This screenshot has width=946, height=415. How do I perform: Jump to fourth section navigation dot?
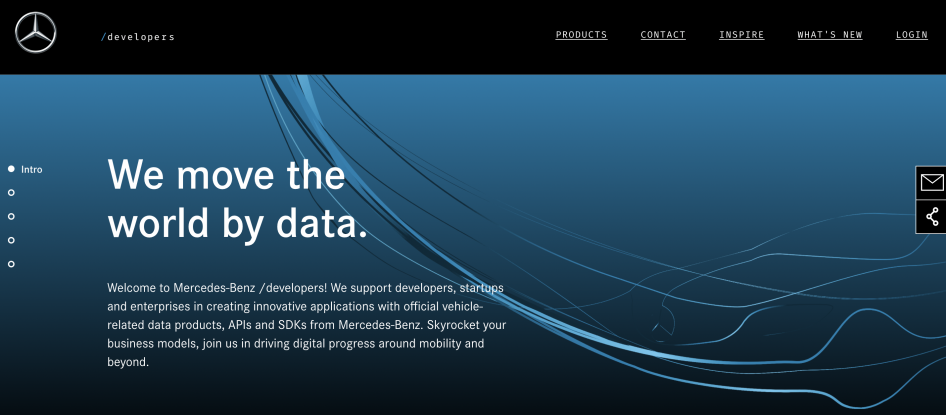pos(11,240)
